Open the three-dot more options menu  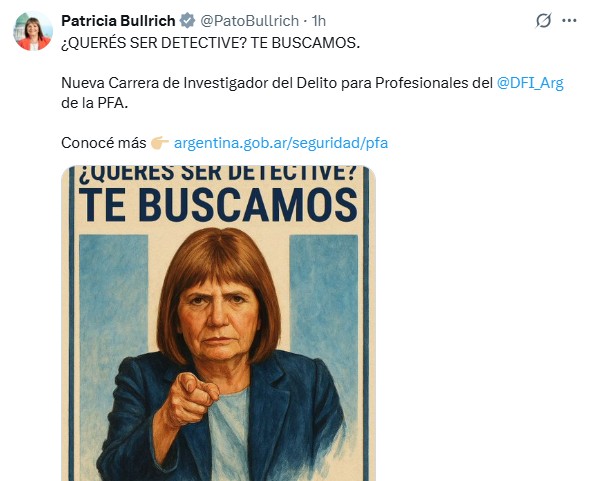pyautogui.click(x=569, y=20)
